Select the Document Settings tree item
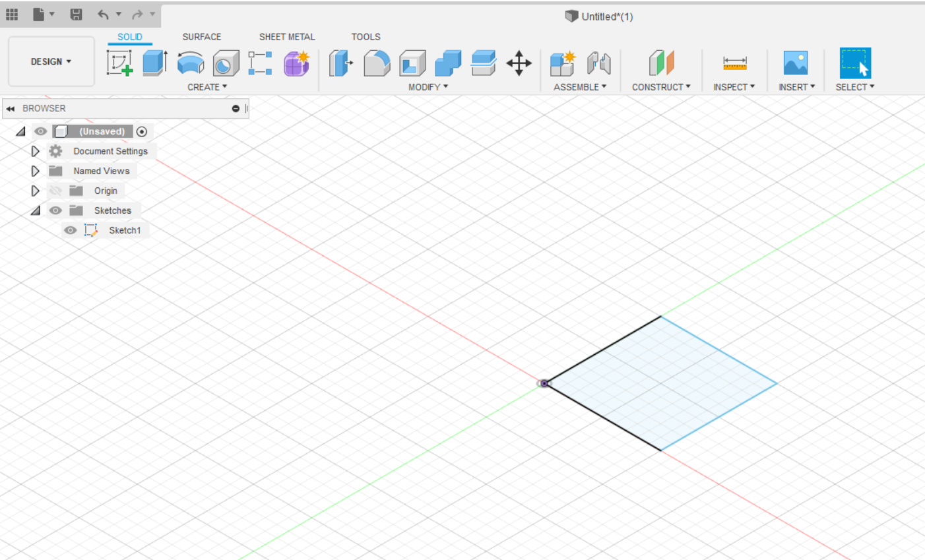The image size is (925, 560). pos(110,151)
